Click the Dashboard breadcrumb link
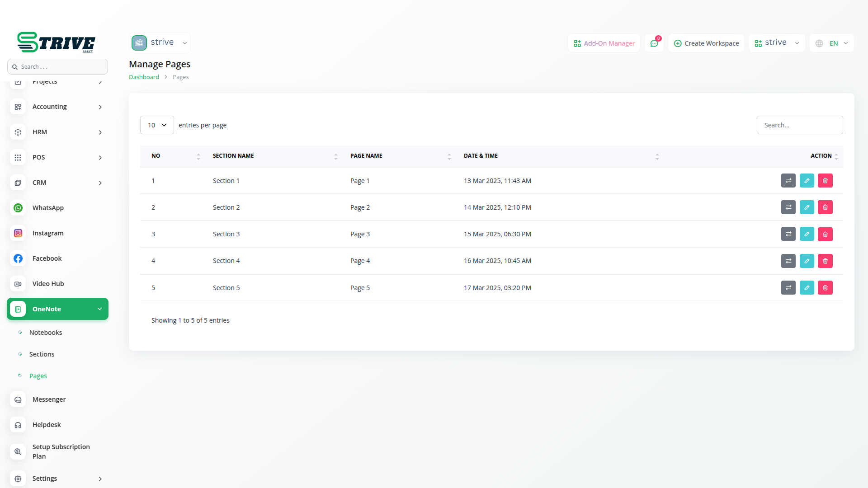Image resolution: width=868 pixels, height=488 pixels. pos(144,77)
